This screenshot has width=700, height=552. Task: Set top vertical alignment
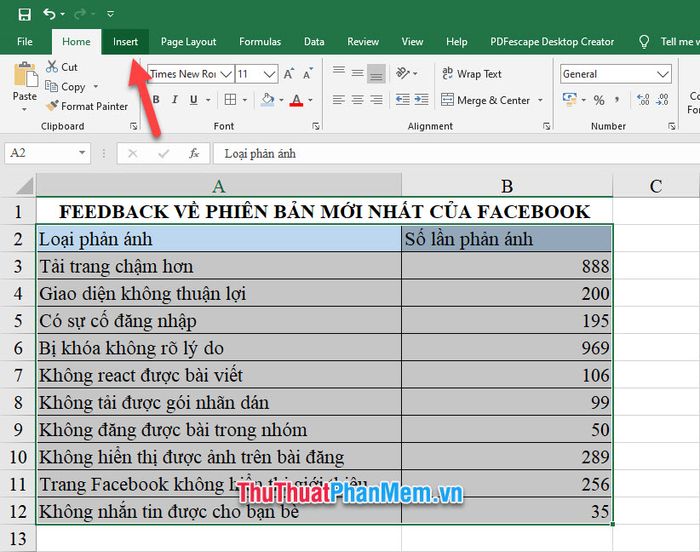[x=339, y=71]
